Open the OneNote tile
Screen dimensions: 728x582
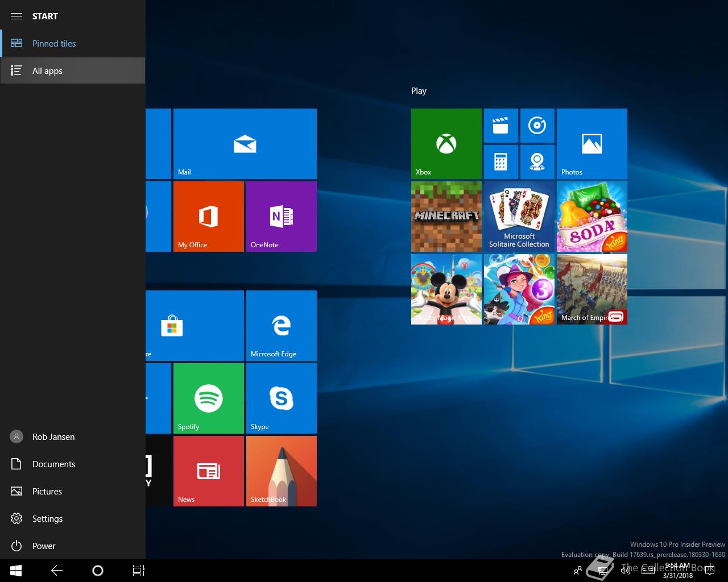tap(281, 217)
